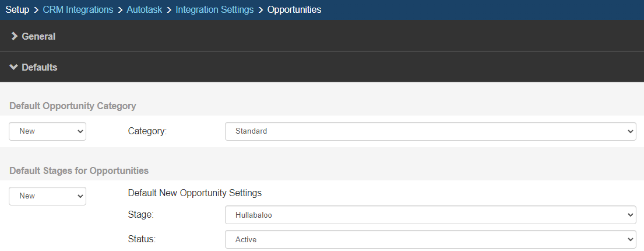The height and width of the screenshot is (251, 644).
Task: Click Default Stages for Opportunities heading
Action: (x=79, y=170)
